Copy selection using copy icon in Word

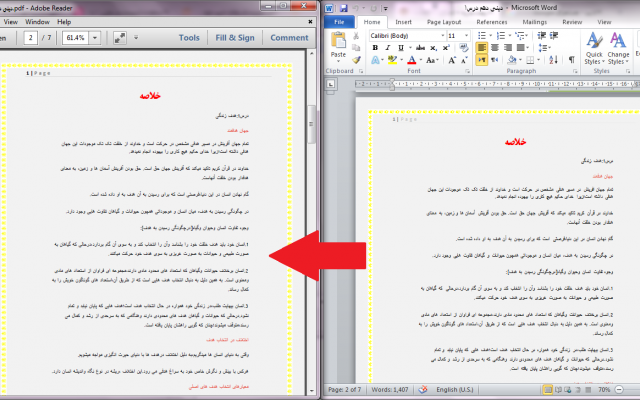tap(356, 48)
